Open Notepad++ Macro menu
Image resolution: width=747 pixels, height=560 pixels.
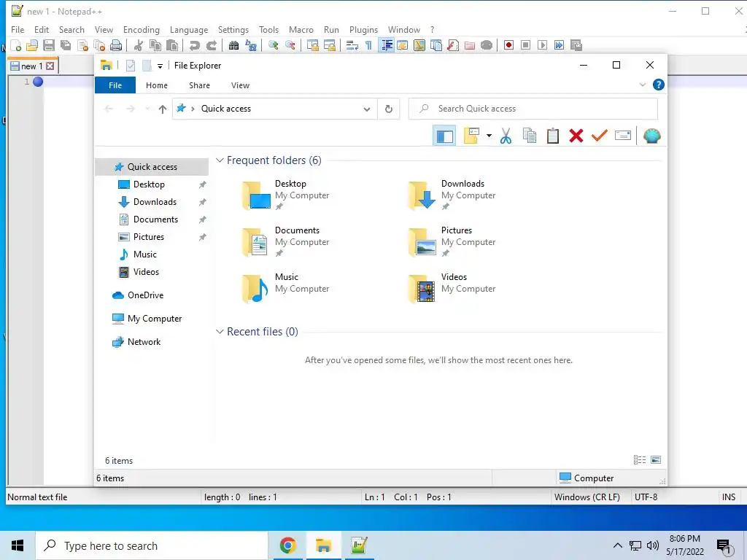[x=301, y=29]
